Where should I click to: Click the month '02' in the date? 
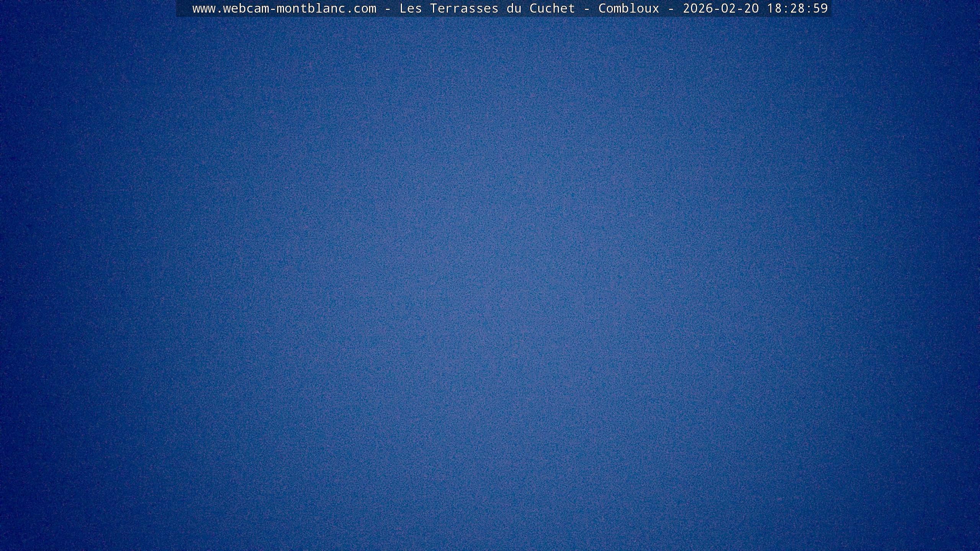pos(728,8)
